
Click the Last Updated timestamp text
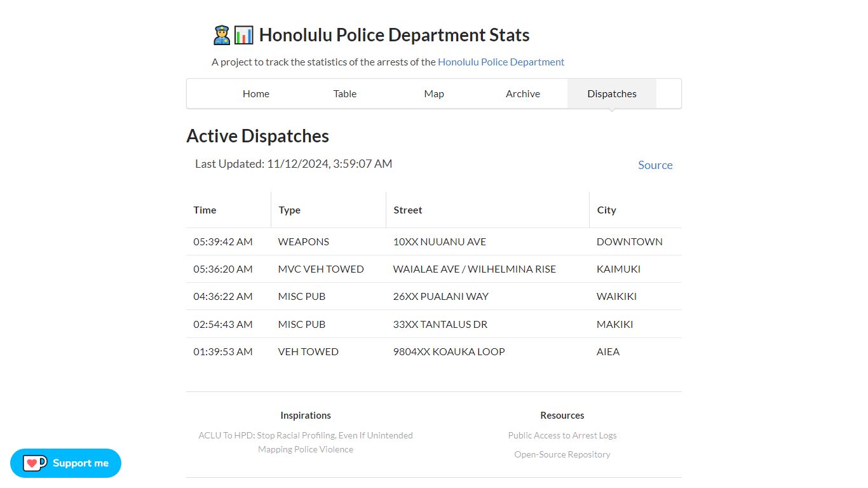coord(294,164)
